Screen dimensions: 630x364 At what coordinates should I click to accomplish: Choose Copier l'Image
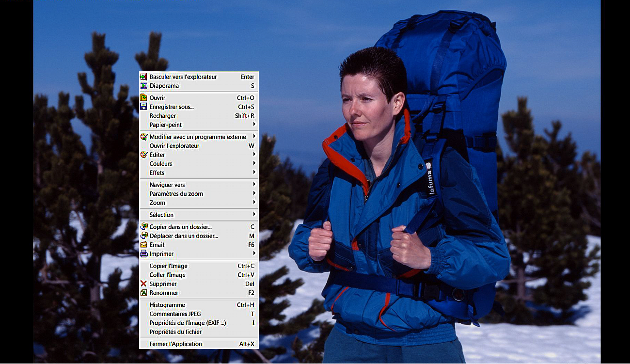pyautogui.click(x=199, y=266)
